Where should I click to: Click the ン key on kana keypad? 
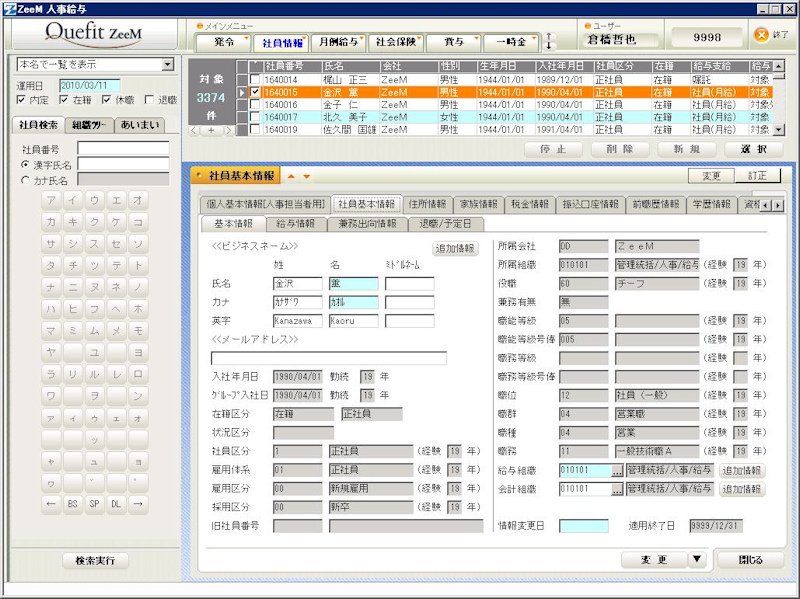(x=138, y=395)
